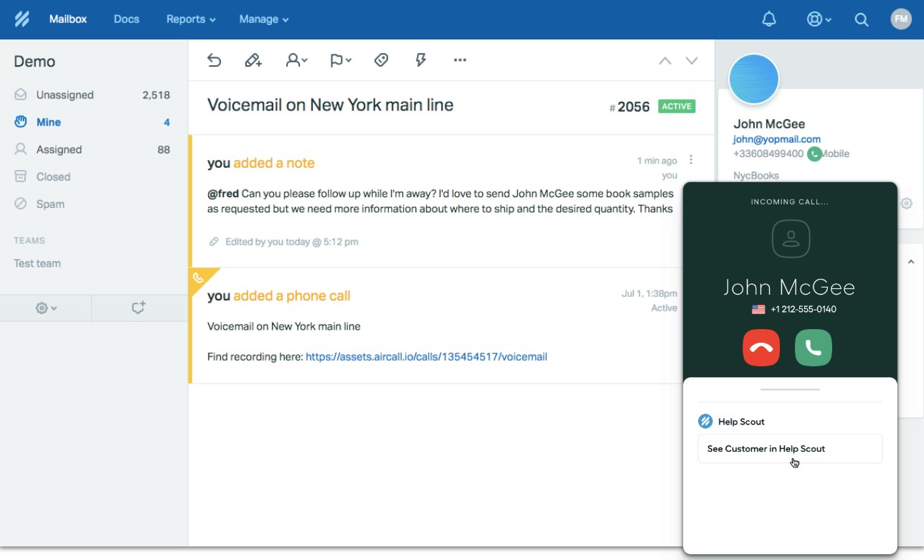Screen dimensions: 924x560
Task: Decline the incoming call
Action: pos(761,348)
